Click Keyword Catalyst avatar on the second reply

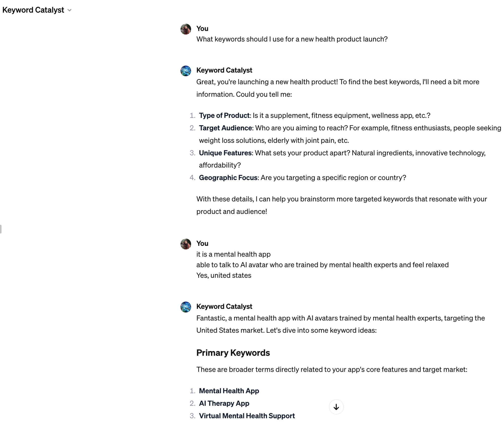tap(186, 307)
